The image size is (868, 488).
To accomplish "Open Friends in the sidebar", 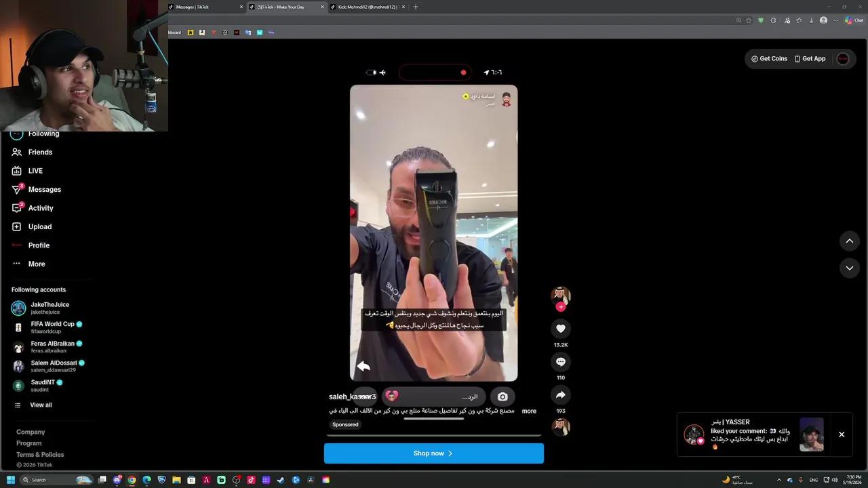I will [40, 152].
